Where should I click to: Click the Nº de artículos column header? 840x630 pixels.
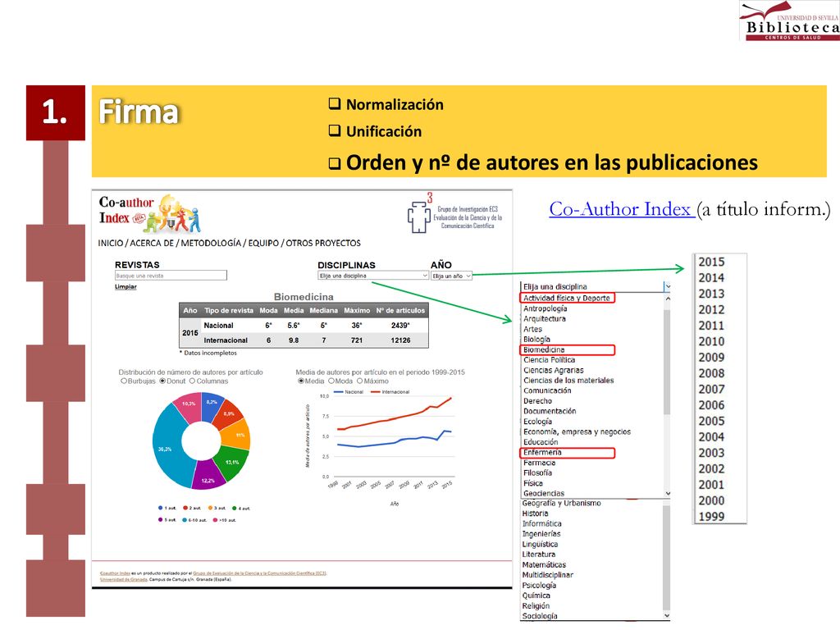(x=400, y=311)
